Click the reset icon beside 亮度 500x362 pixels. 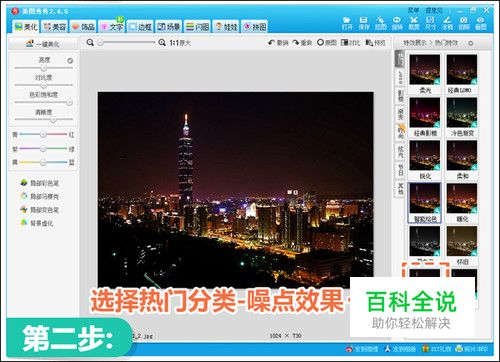tap(70, 61)
